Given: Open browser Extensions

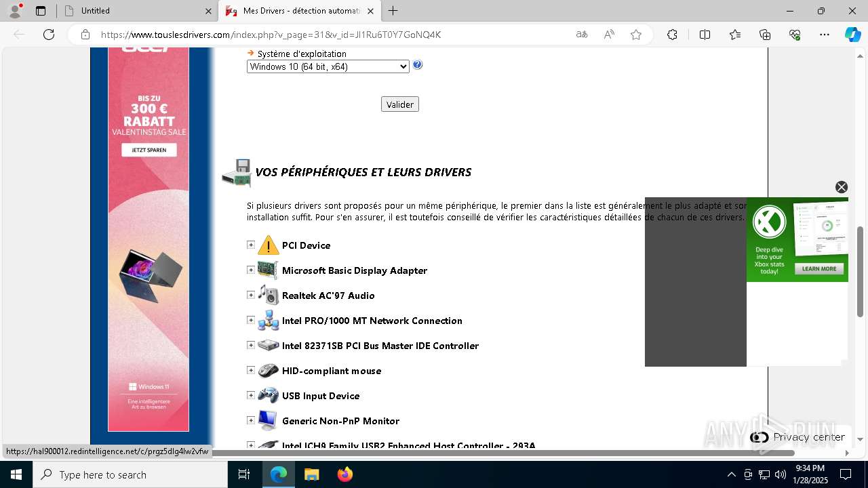Looking at the screenshot, I should click(x=672, y=35).
